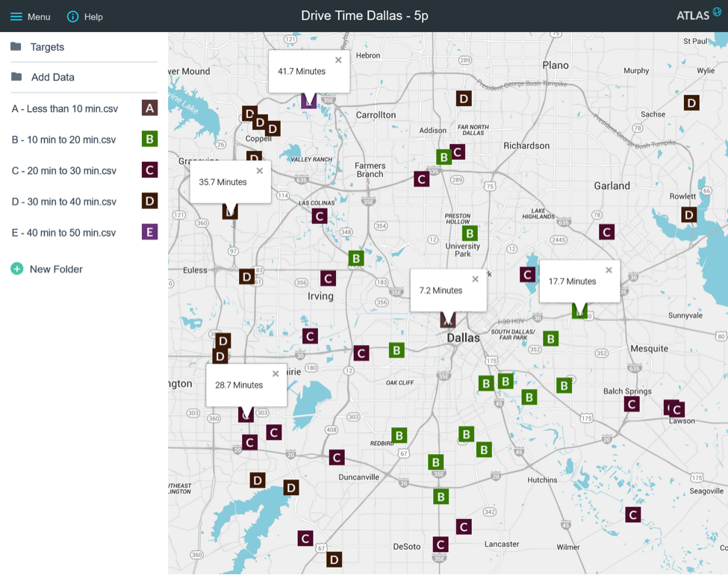Click the New Folder plus icon
This screenshot has height=575, width=728.
tap(16, 269)
